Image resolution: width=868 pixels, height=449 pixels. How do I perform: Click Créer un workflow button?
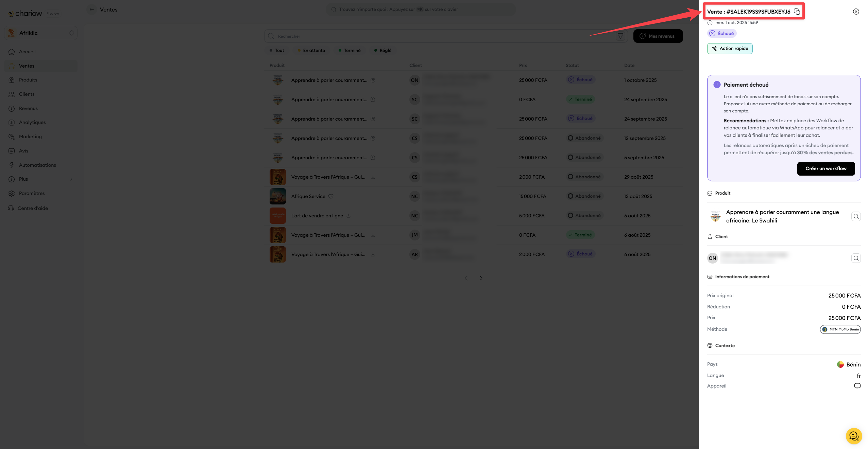tap(826, 168)
